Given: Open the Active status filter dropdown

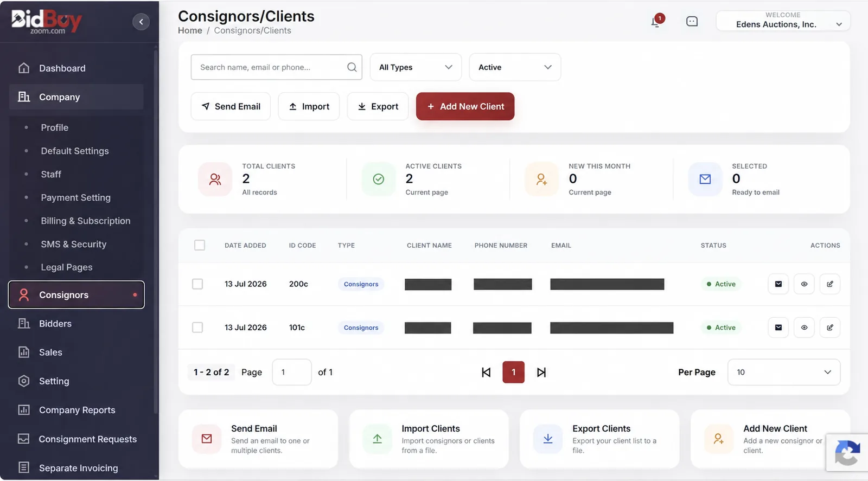Looking at the screenshot, I should (x=515, y=67).
